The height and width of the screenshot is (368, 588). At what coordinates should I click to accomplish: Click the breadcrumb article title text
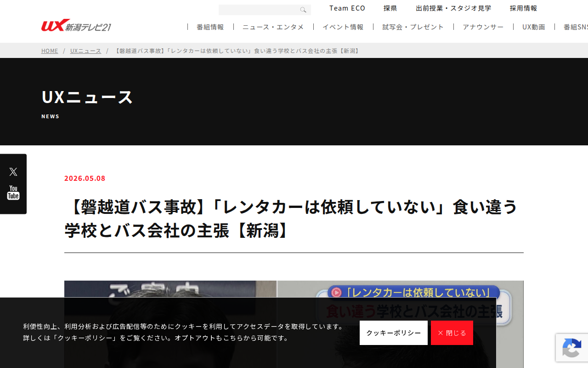coord(237,51)
